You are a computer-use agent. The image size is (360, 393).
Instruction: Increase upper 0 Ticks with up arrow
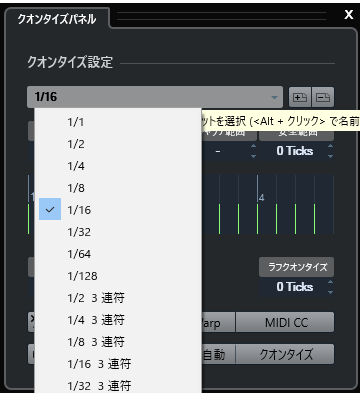pos(330,146)
